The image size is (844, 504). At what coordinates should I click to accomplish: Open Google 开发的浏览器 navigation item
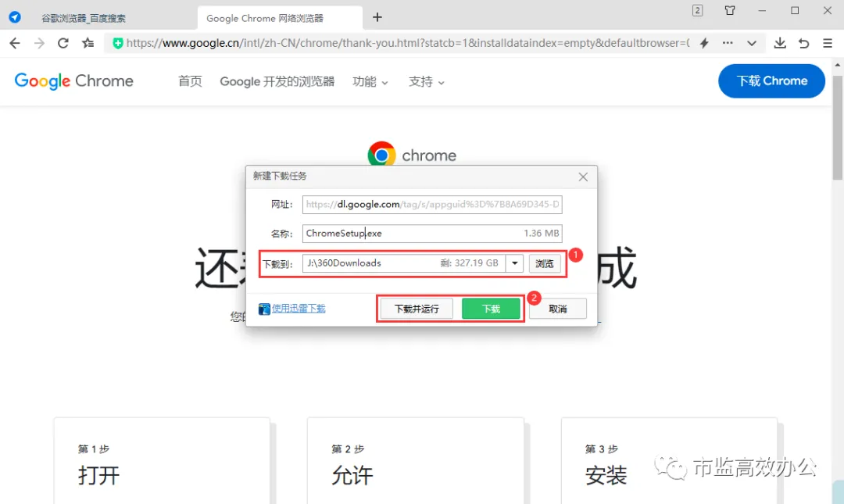pos(277,81)
